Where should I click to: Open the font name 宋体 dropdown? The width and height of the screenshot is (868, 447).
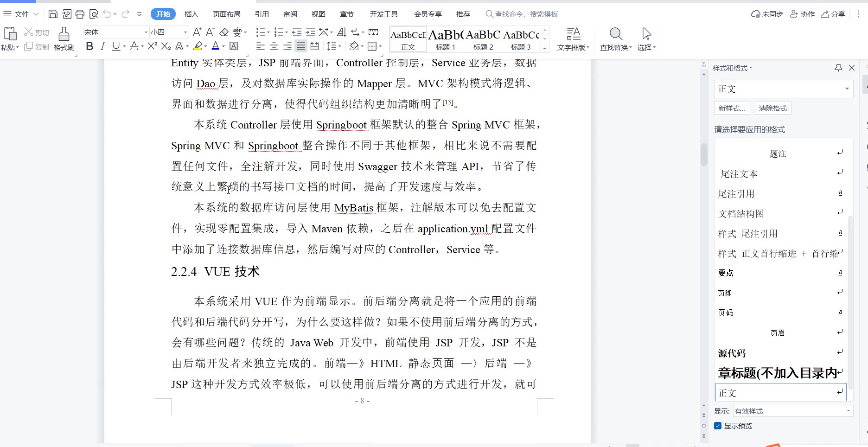(146, 32)
